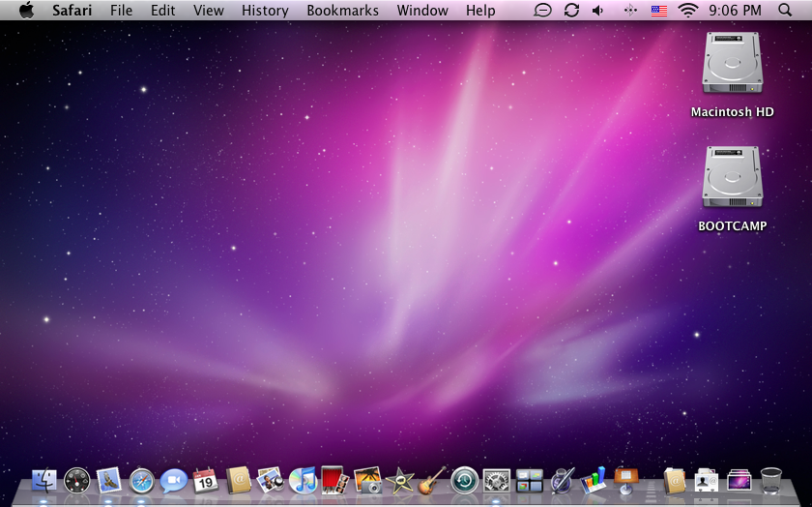812x507 pixels.
Task: Open GarageBand guitar icon
Action: tap(432, 480)
